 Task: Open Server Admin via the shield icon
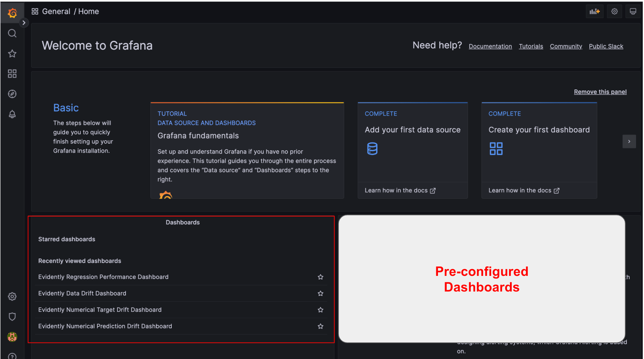pos(12,316)
